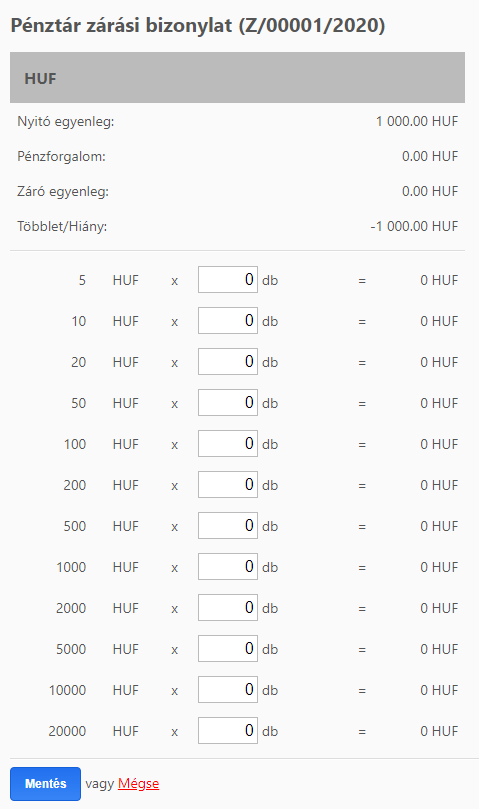Focus the 10000 HUF quantity box
Image resolution: width=479 pixels, height=809 pixels.
coord(228,690)
